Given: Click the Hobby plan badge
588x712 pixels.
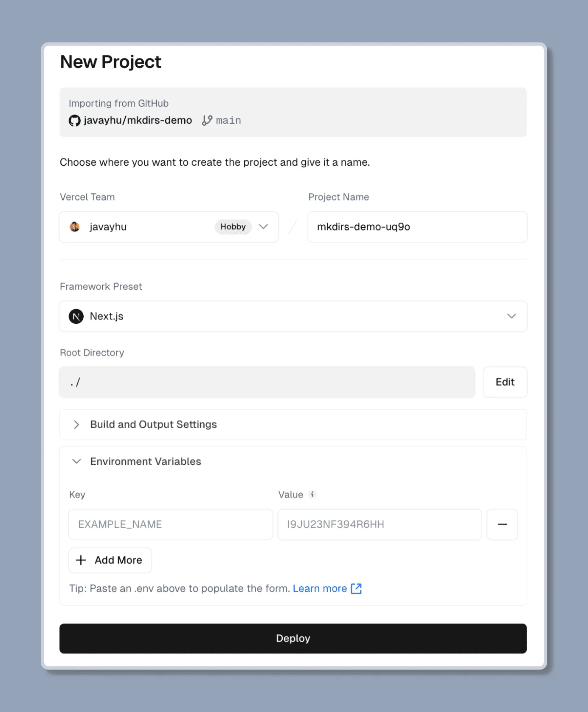Looking at the screenshot, I should [233, 226].
